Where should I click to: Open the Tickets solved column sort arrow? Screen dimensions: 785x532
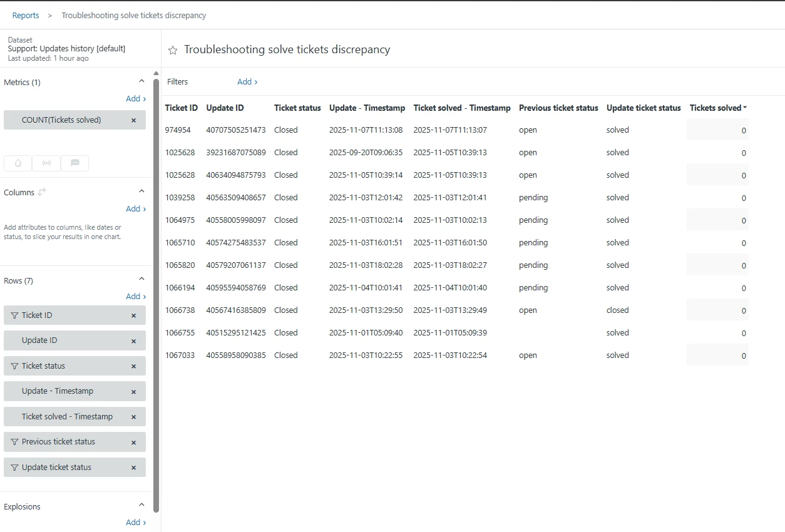[x=745, y=108]
